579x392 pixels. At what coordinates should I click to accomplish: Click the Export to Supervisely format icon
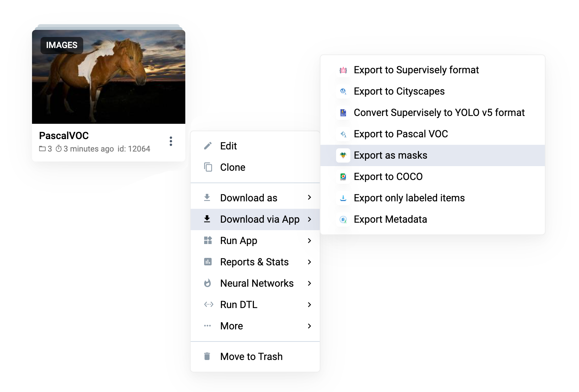(342, 70)
